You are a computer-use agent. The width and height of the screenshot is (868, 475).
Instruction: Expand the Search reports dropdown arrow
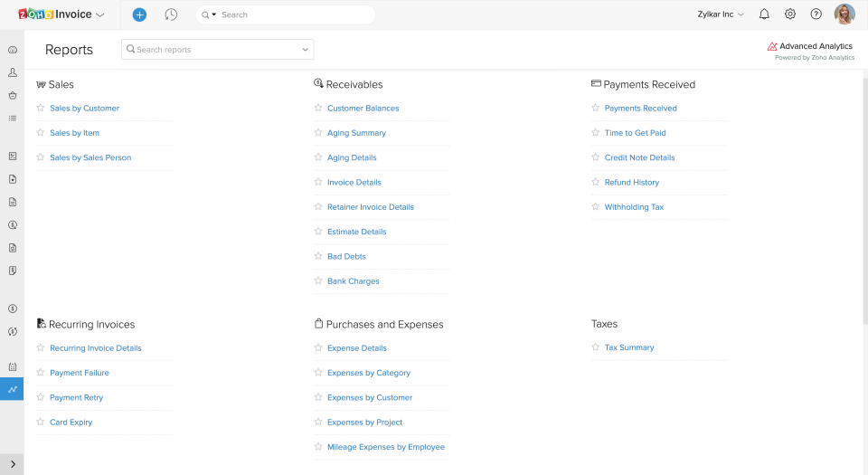tap(305, 50)
